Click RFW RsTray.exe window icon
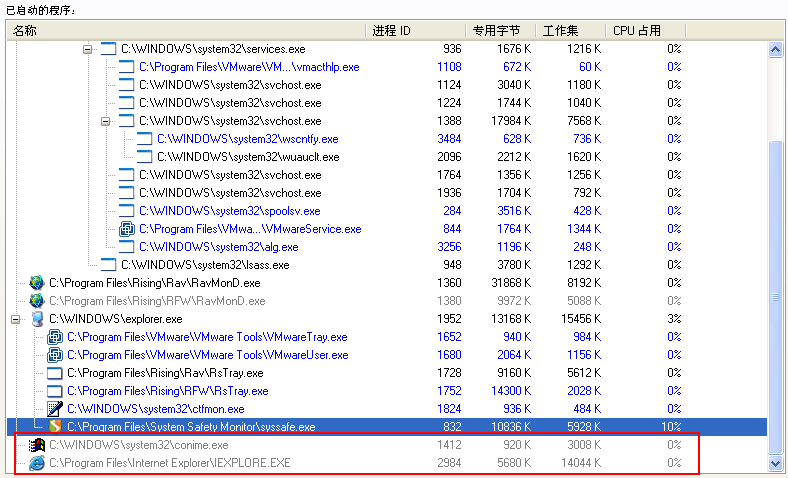 pos(54,392)
